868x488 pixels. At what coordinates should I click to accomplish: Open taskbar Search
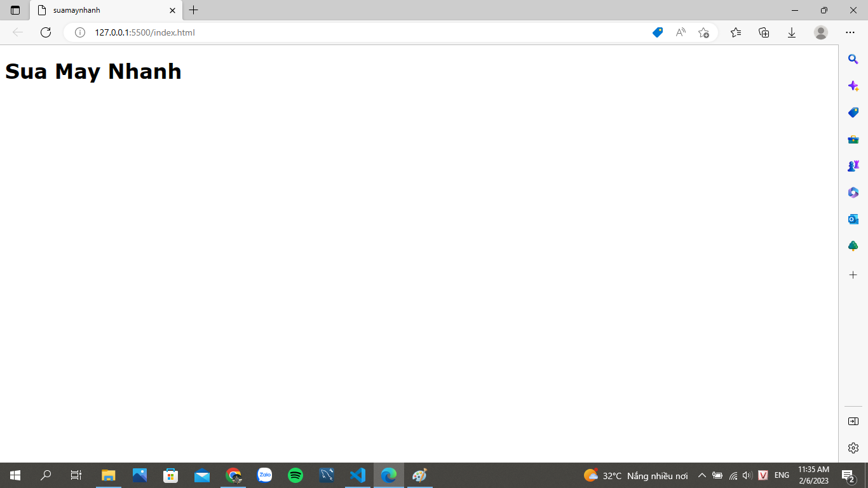[46, 475]
